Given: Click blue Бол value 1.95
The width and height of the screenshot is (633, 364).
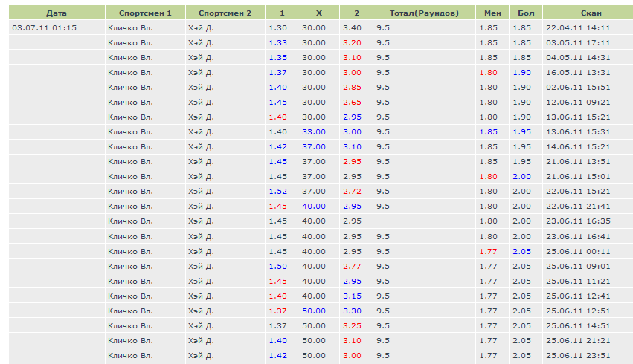Looking at the screenshot, I should pyautogui.click(x=521, y=132).
